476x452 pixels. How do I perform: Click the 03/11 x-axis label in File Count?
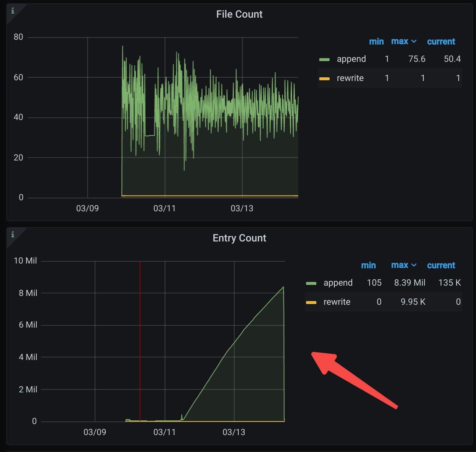164,208
